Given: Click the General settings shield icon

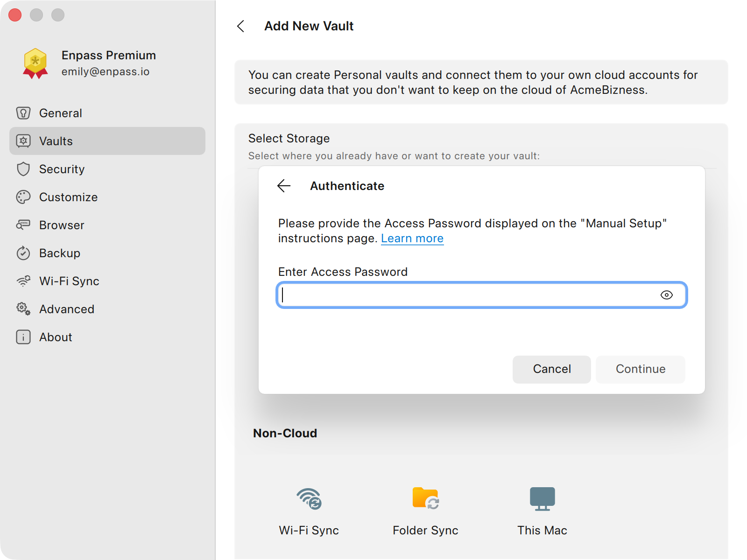Looking at the screenshot, I should [23, 113].
